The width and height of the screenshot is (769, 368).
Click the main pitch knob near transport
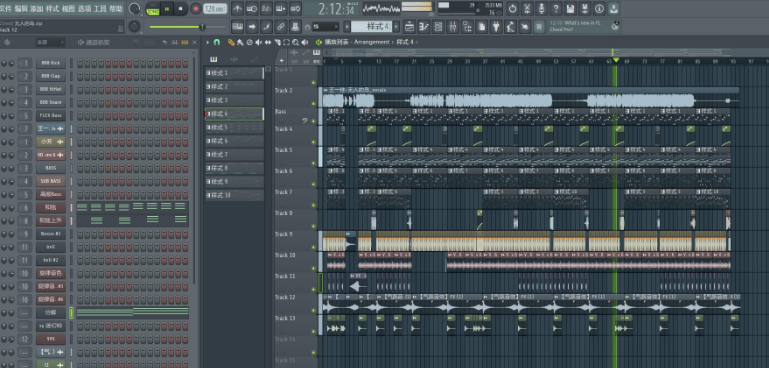134,26
